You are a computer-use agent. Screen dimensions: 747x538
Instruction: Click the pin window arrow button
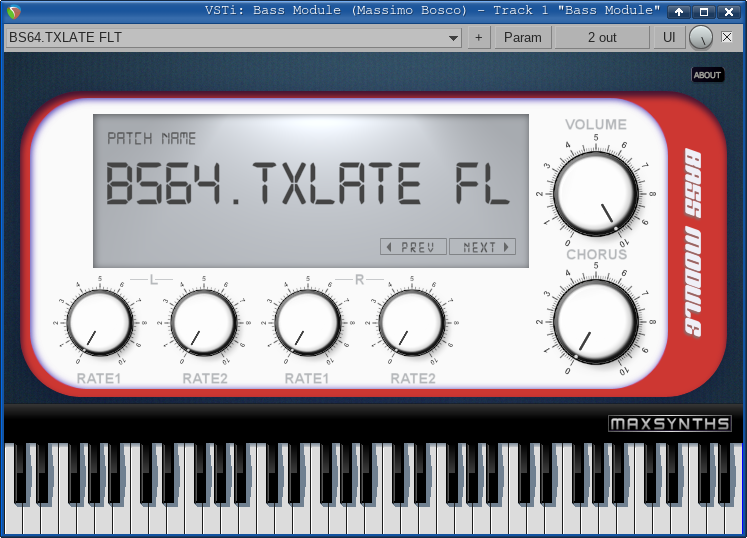pos(679,12)
